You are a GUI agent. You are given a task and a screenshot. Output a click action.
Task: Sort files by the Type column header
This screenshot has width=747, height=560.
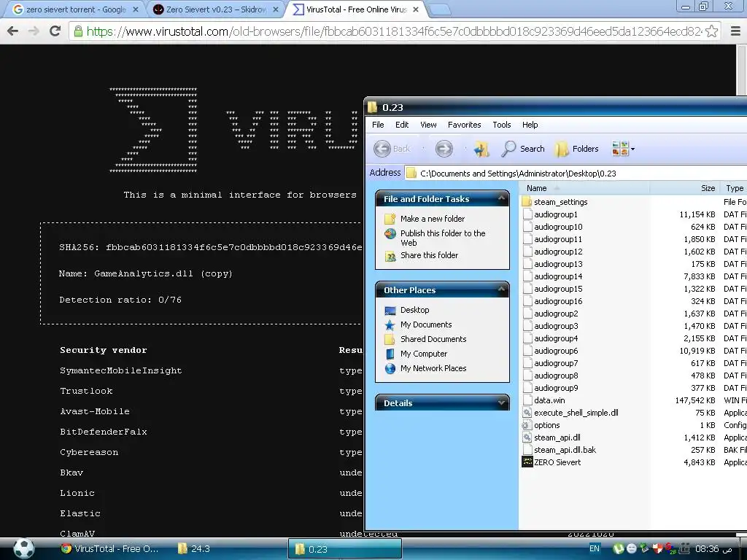[x=734, y=188]
